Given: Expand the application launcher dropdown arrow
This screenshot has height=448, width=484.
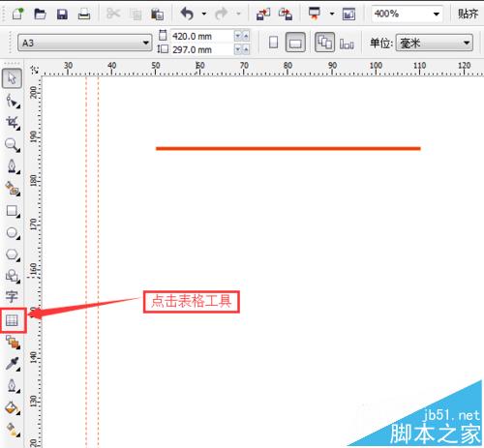Looking at the screenshot, I should coord(332,14).
